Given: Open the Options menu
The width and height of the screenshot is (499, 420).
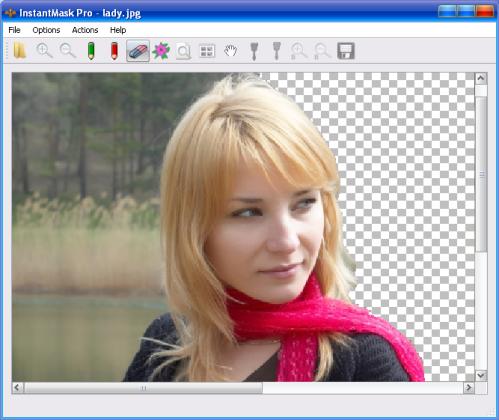Looking at the screenshot, I should pyautogui.click(x=46, y=30).
